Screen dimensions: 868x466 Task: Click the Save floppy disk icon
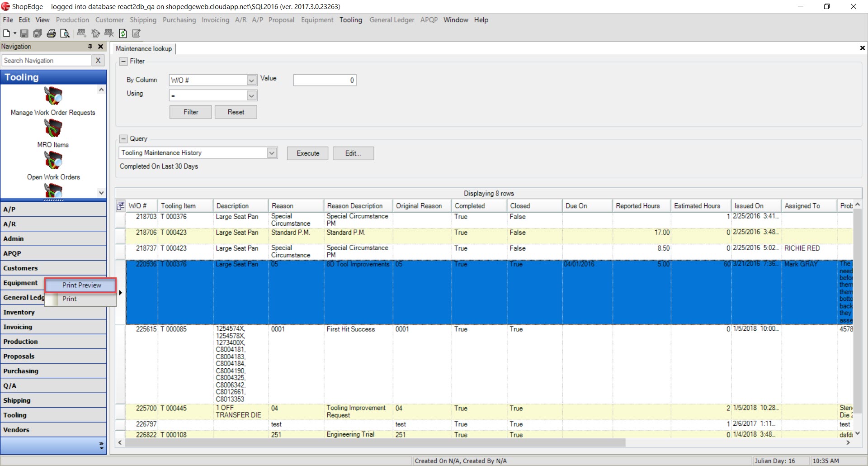(24, 33)
